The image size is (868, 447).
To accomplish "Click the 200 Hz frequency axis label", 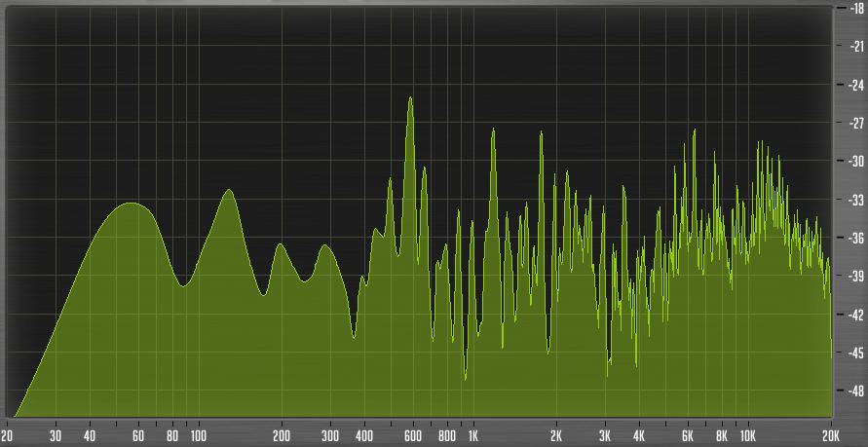I will click(282, 434).
